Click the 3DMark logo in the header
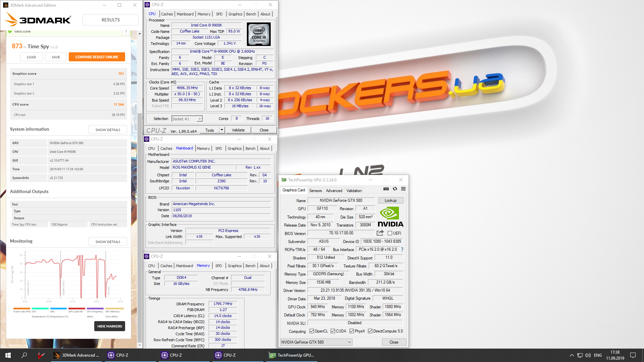Image resolution: width=644 pixels, height=362 pixels. (38, 20)
